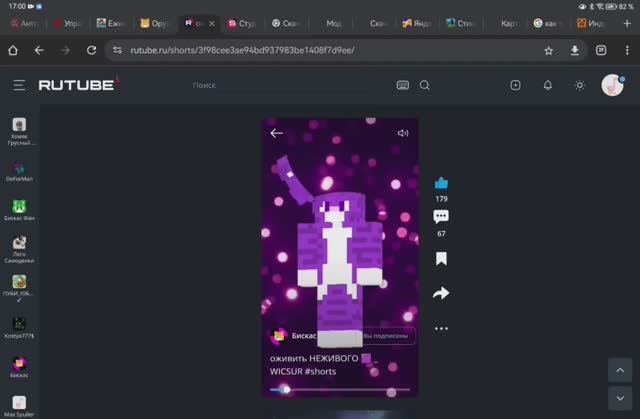Click the browser download icon
Screen dimensions: 640x419
pyautogui.click(x=575, y=50)
